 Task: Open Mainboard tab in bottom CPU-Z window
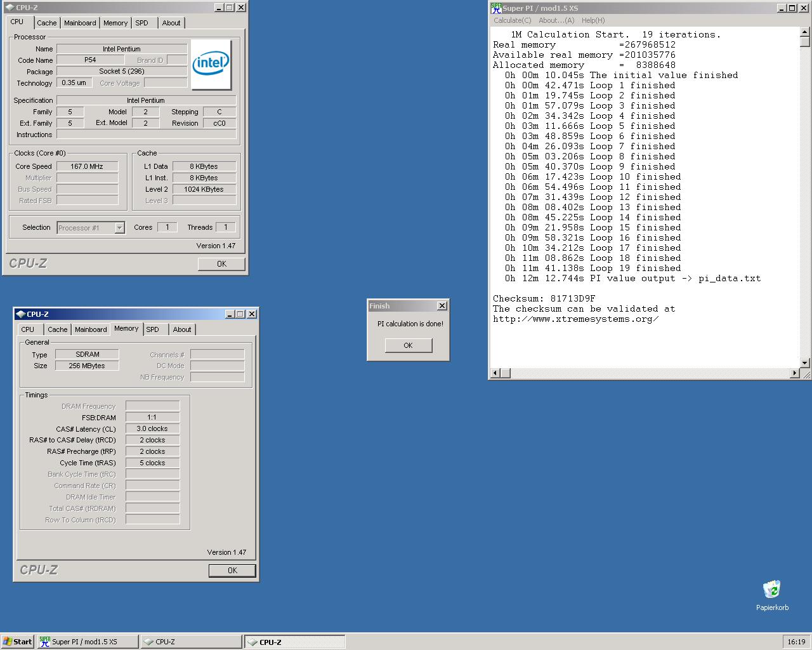[x=91, y=329]
